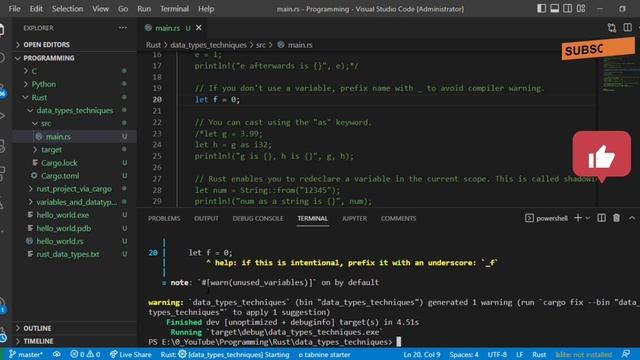Screen dimensions: 640x360
Task: Click the red thumbs-up like overlay
Action: pyautogui.click(x=602, y=156)
